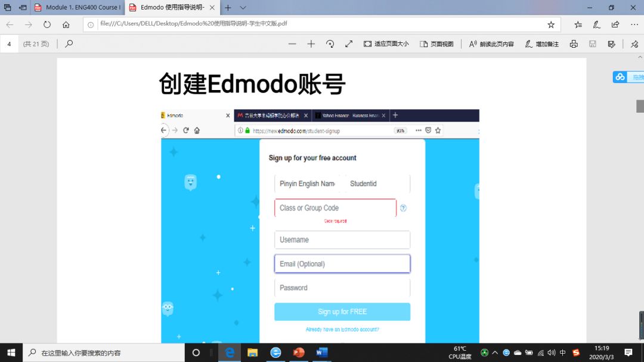Click the CPU温度 61℃ indicator

tap(460, 352)
